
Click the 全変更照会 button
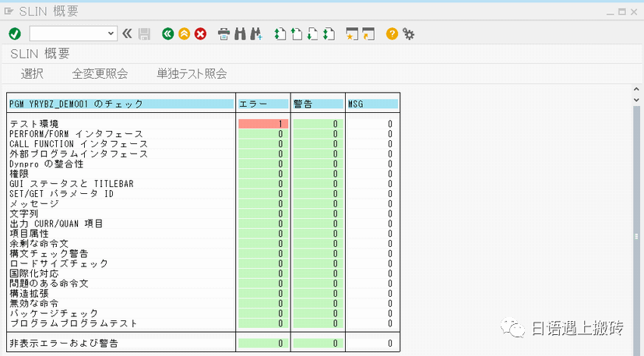pos(100,73)
